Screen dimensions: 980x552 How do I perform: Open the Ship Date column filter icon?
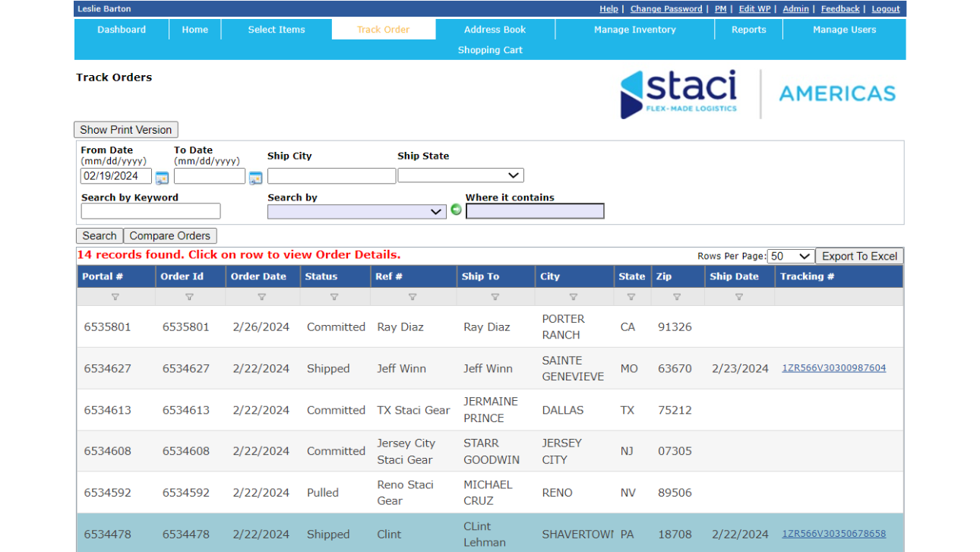739,297
